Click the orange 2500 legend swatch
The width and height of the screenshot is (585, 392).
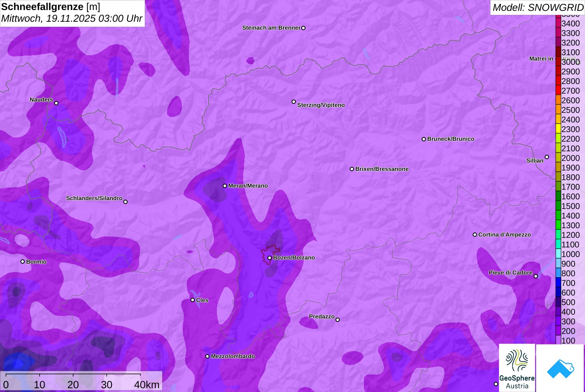(x=558, y=110)
